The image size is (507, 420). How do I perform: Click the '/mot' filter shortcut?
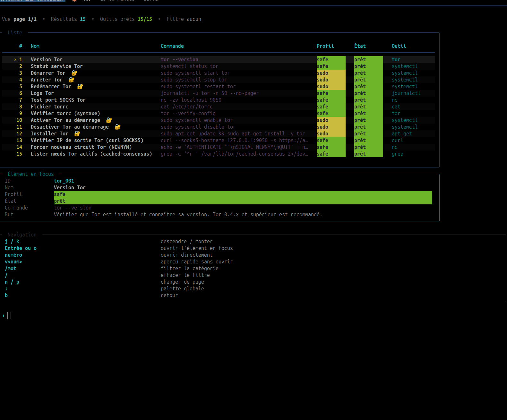(x=11, y=268)
